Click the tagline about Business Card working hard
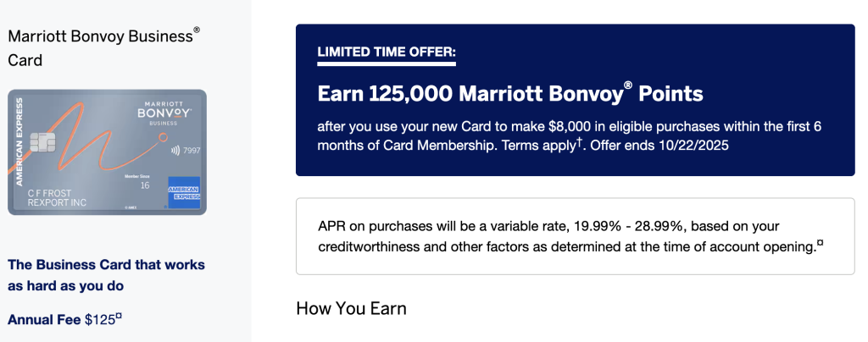Image resolution: width=868 pixels, height=342 pixels. click(106, 275)
